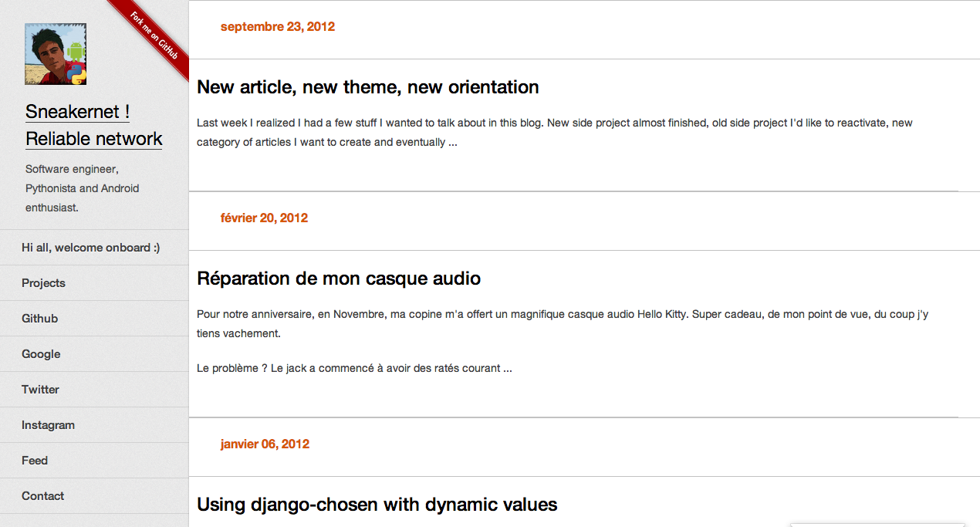Click the février 20, 2012 date
This screenshot has height=527, width=980.
(264, 218)
